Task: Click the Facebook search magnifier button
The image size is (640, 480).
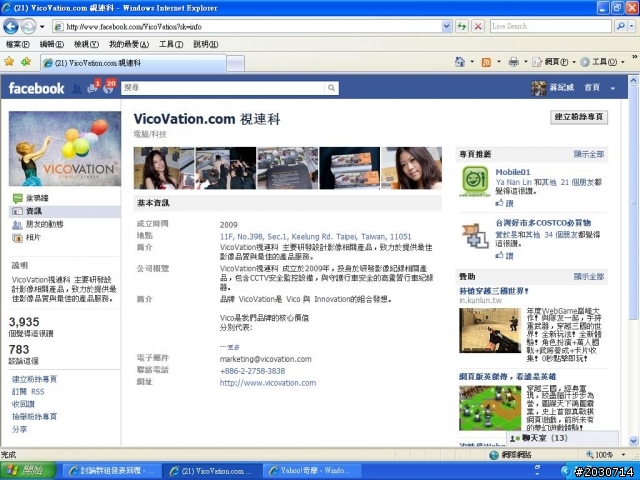Action: pyautogui.click(x=332, y=88)
